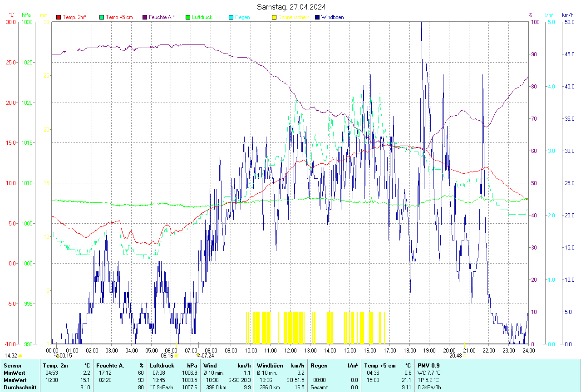Click the average temperature value 9.10

(85, 387)
